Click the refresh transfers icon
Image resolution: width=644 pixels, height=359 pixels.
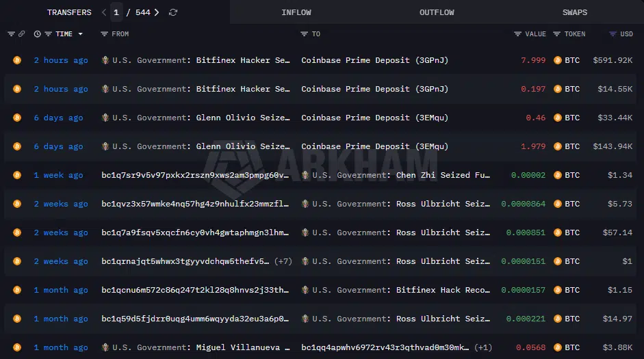[173, 12]
